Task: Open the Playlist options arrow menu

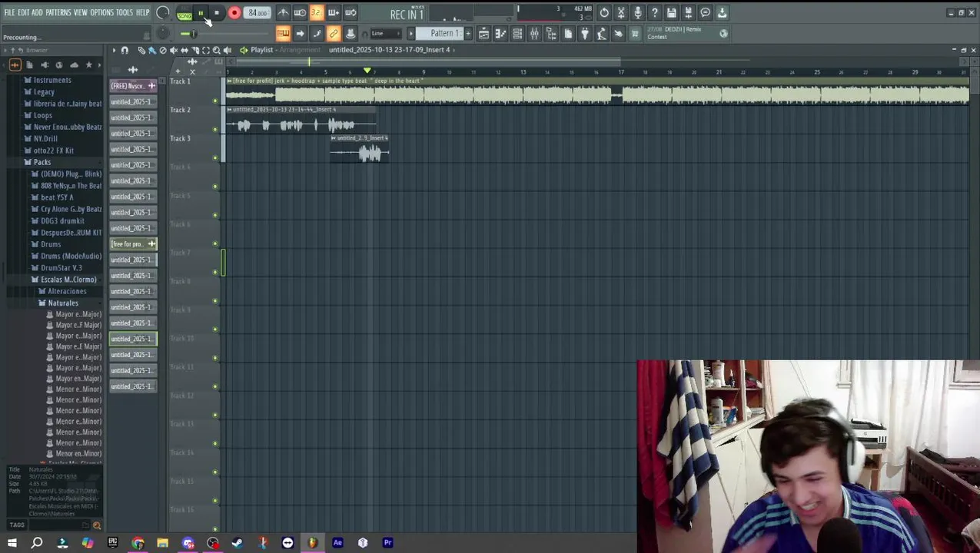Action: pyautogui.click(x=114, y=50)
